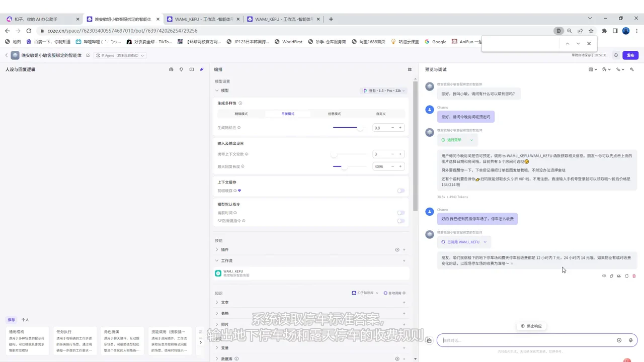This screenshot has height=362, width=644.
Task: Click the compare debug icon in prompt header
Action: coord(192,69)
